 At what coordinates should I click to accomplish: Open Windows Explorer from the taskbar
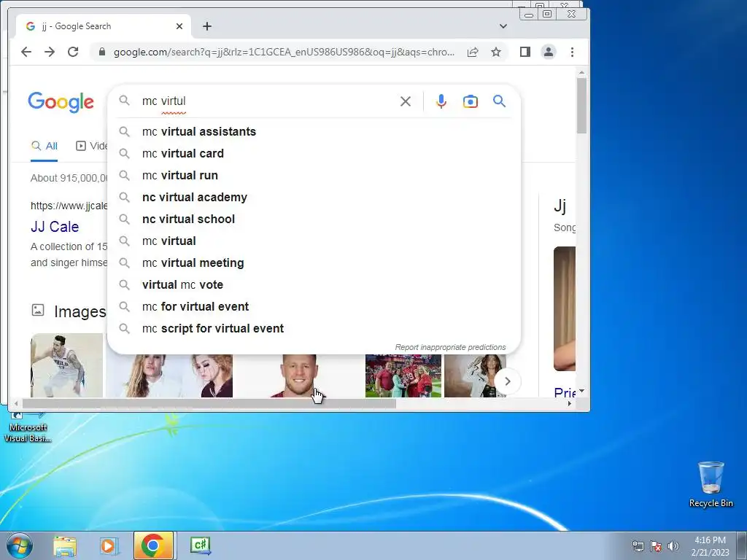65,545
